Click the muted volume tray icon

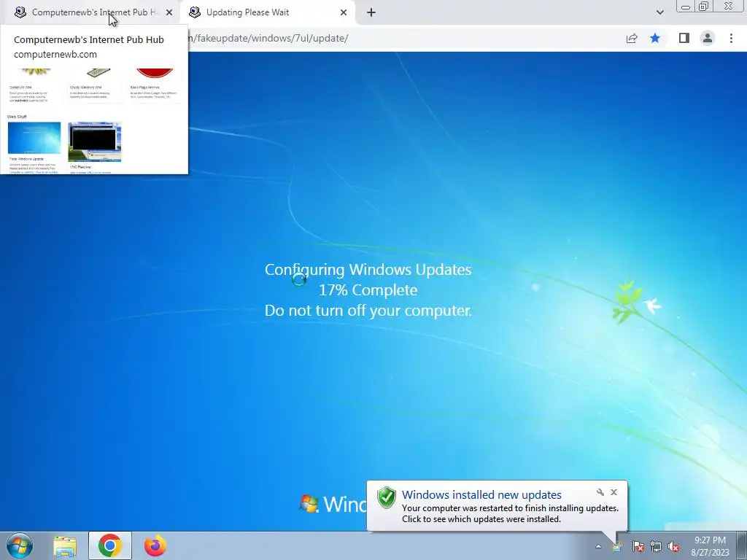[x=673, y=546]
